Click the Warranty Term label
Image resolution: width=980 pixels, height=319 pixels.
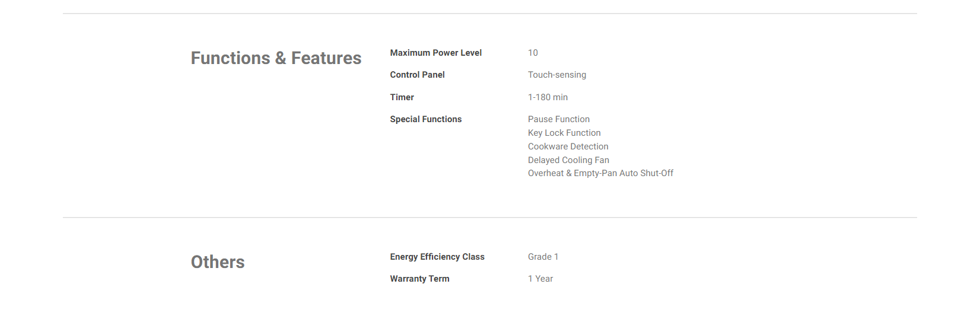pos(419,279)
